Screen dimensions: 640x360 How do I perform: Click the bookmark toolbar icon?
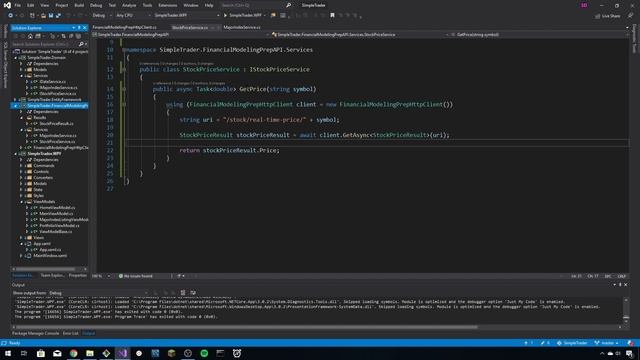(332, 16)
